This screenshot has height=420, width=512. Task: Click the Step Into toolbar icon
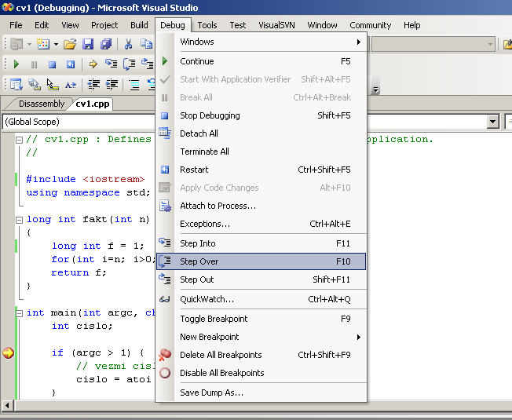click(x=111, y=64)
